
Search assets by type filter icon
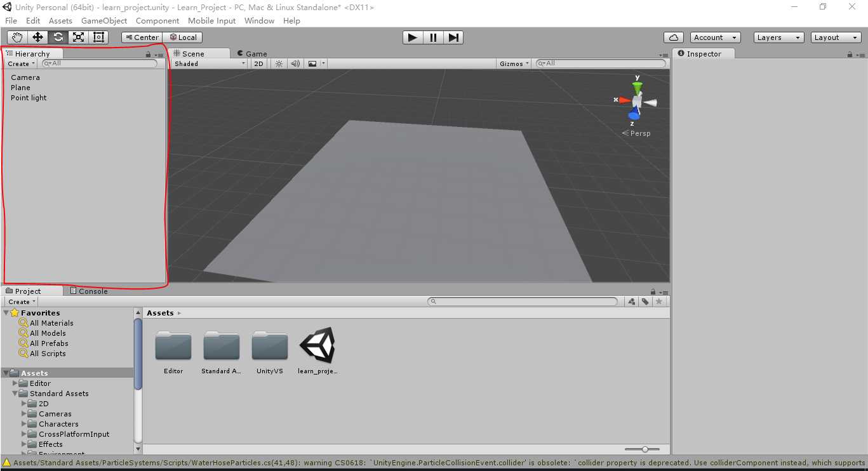click(x=632, y=302)
